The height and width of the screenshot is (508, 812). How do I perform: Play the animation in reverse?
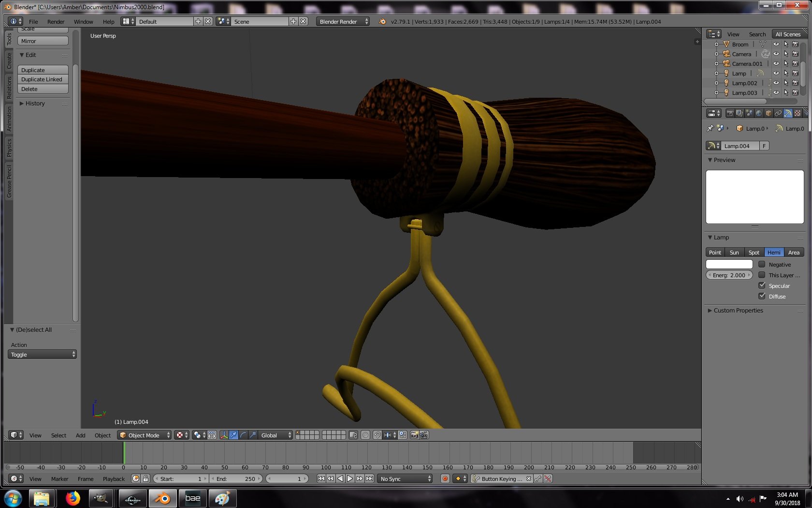click(x=340, y=478)
